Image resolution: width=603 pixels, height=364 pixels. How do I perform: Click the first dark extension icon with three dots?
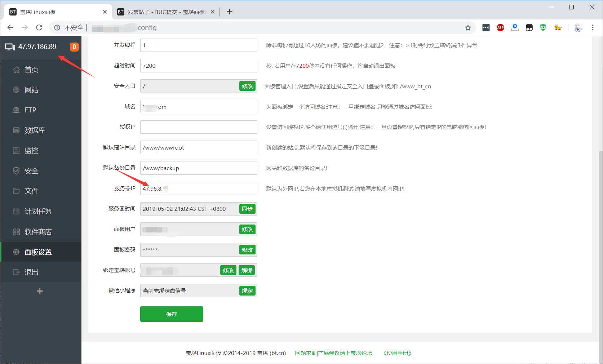coord(486,28)
